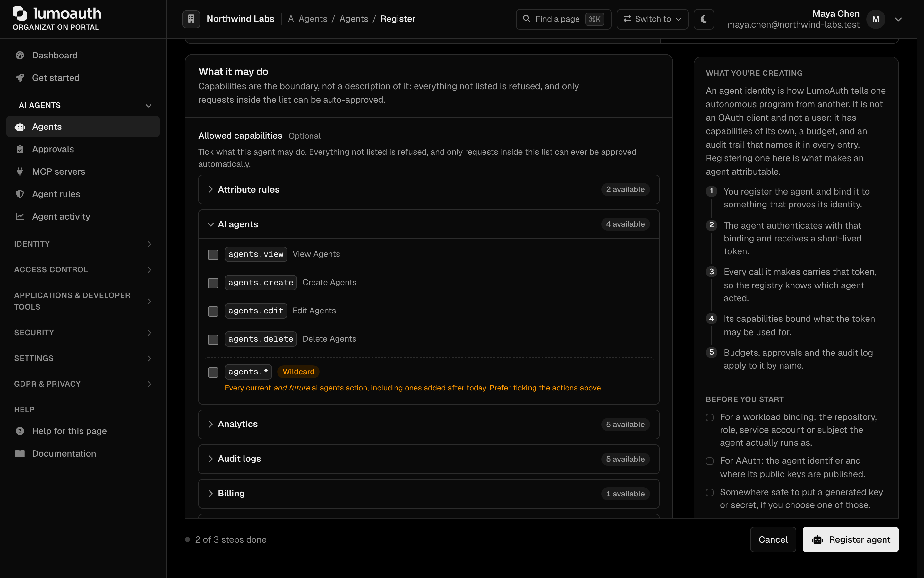Screen dimensions: 924x578
Task: Click the Approvals clipboard icon
Action: coord(20,149)
